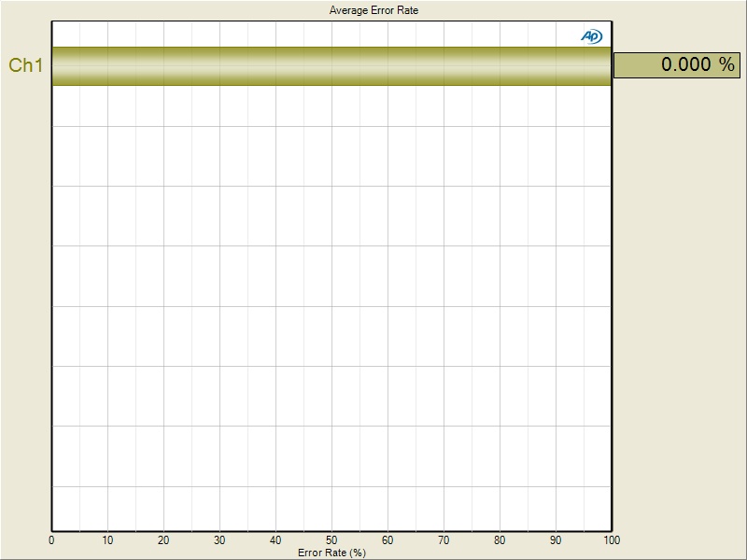Click the olive Ch1 error rate bar
The image size is (747, 560).
tap(331, 65)
